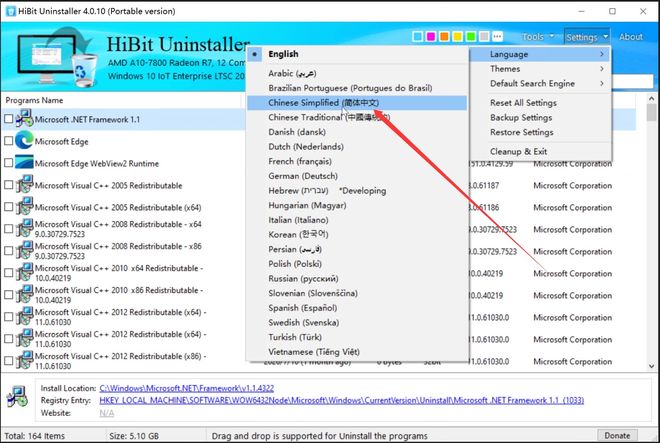Select Chinese Simplified language
660x443 pixels.
(x=357, y=103)
